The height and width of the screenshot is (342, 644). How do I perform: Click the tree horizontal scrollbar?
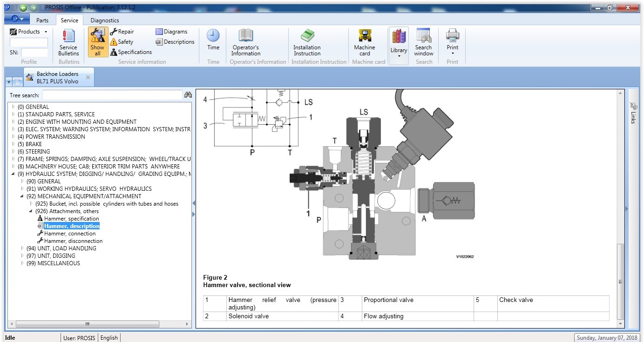click(87, 324)
